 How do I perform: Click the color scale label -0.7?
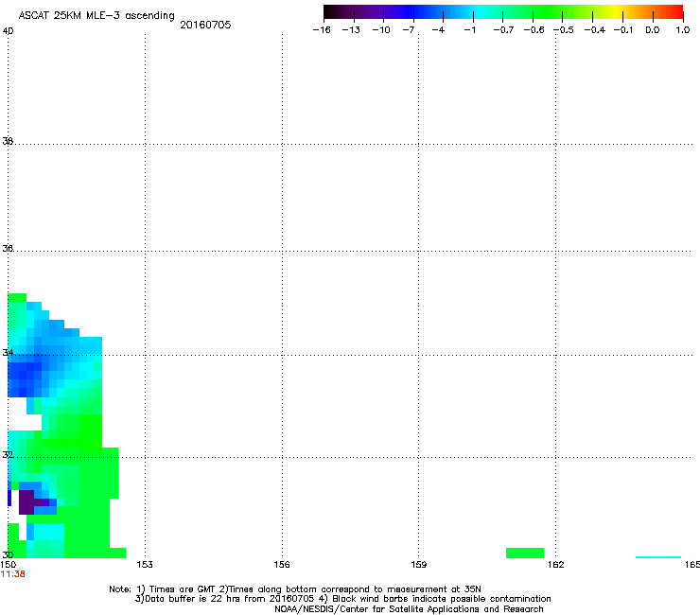pyautogui.click(x=503, y=30)
